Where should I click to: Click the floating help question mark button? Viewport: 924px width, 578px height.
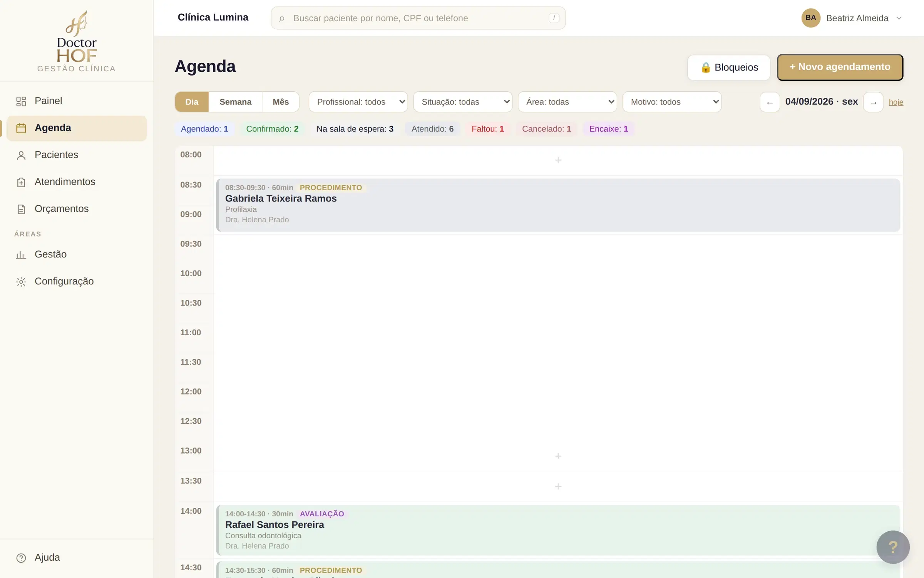point(893,547)
